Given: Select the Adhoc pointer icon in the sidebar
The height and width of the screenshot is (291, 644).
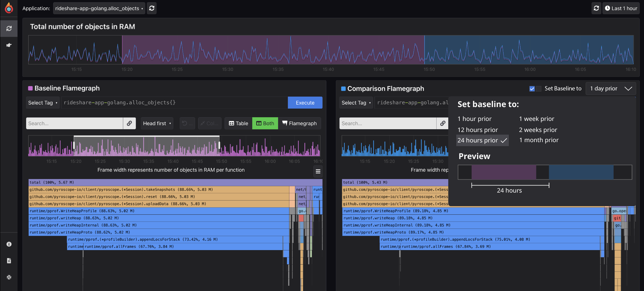Looking at the screenshot, I should [x=9, y=45].
